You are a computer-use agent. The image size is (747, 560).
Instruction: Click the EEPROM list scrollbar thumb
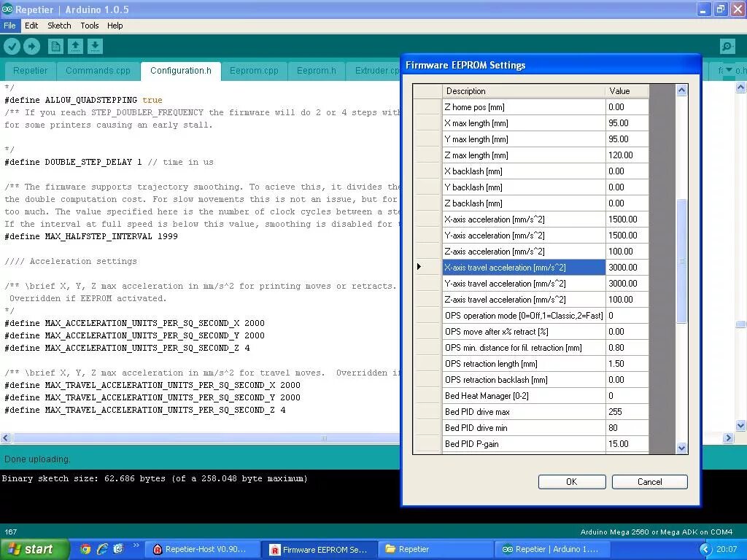pos(682,261)
